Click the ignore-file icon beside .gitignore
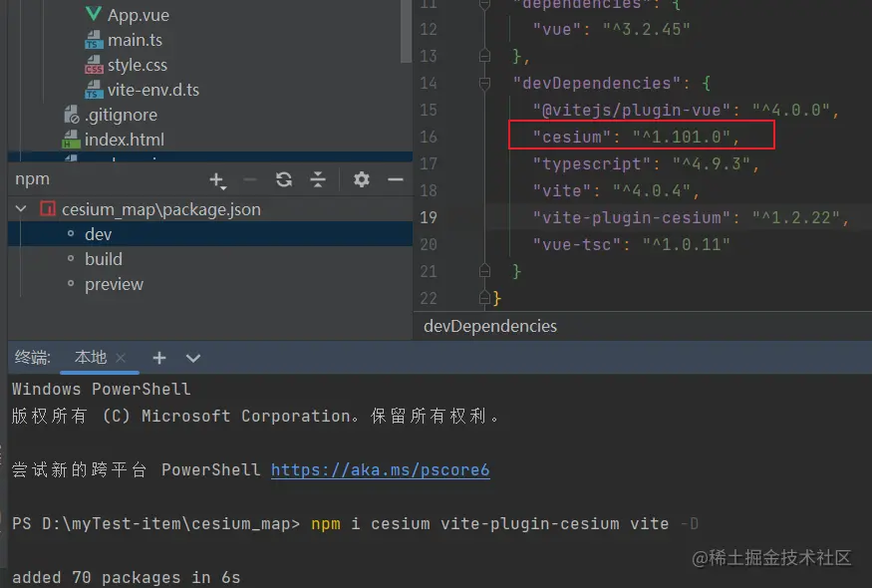Screen dimensions: 872x588 pyautogui.click(x=71, y=115)
